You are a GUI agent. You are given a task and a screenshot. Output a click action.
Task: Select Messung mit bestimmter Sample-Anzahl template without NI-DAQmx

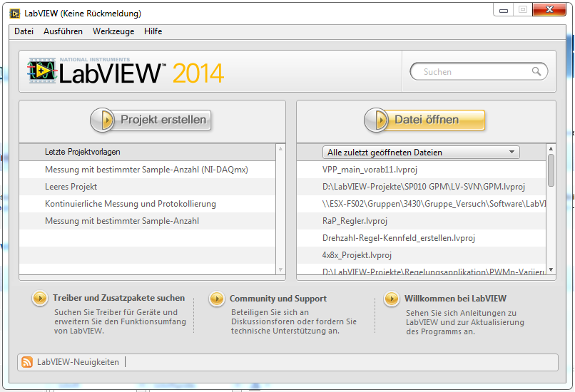pyautogui.click(x=147, y=221)
